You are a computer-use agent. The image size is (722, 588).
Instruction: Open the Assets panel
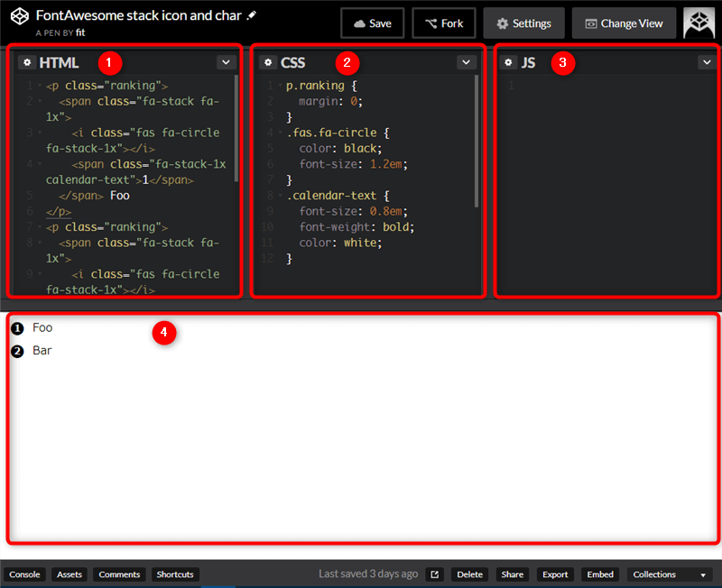pos(69,574)
